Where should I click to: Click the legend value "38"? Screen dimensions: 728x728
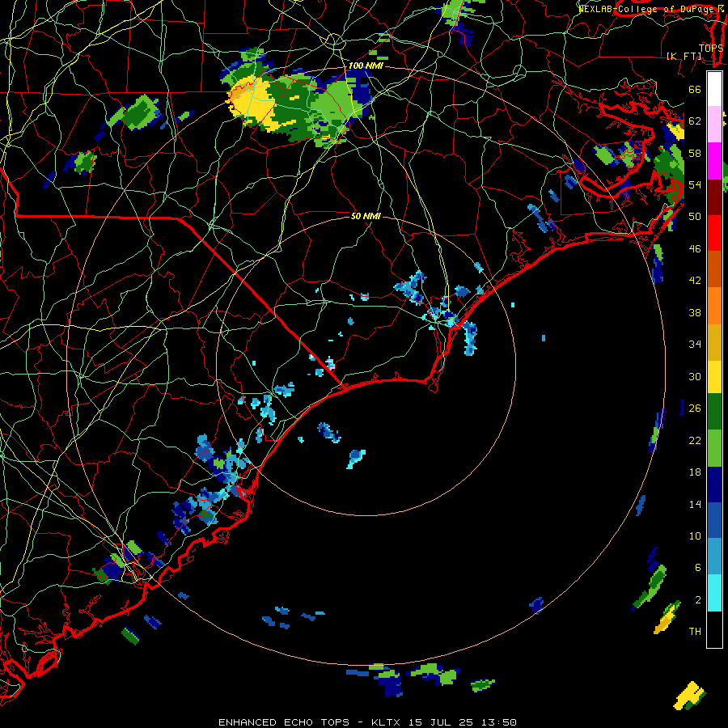click(695, 312)
